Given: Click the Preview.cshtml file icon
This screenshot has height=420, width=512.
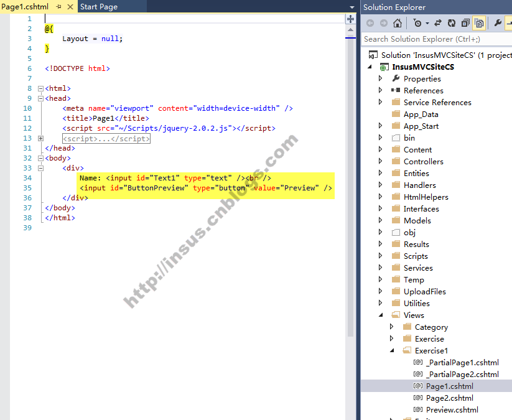Looking at the screenshot, I should 418,409.
